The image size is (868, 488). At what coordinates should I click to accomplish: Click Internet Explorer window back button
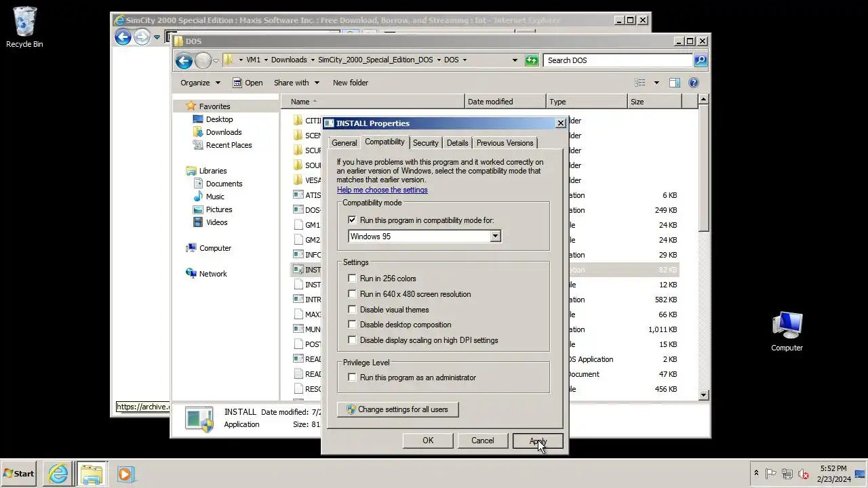123,37
